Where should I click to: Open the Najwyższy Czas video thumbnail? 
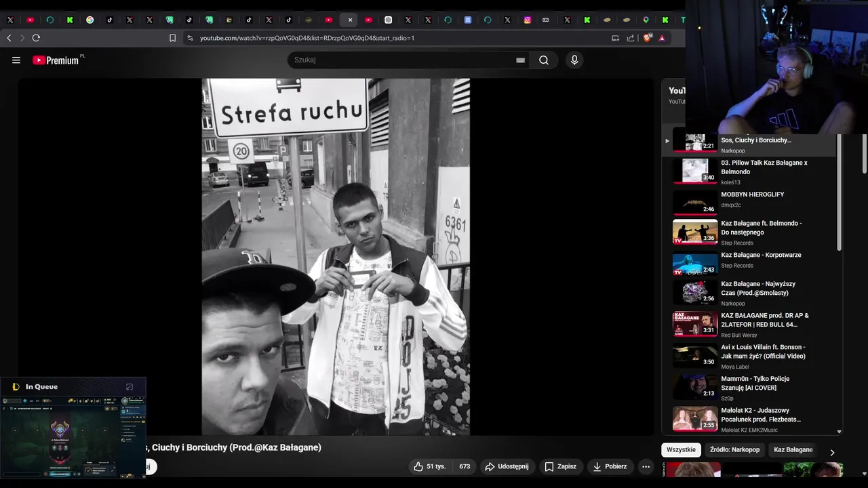pyautogui.click(x=695, y=292)
